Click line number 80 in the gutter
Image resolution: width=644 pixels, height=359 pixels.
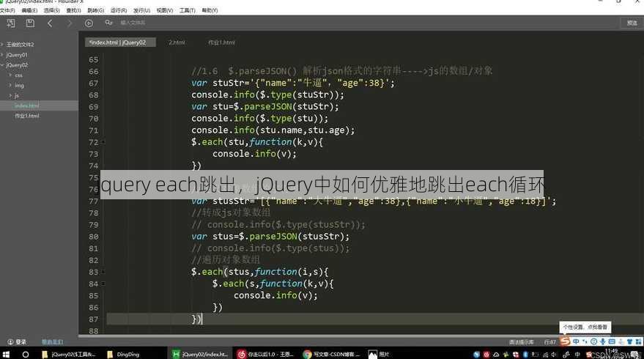click(x=94, y=237)
